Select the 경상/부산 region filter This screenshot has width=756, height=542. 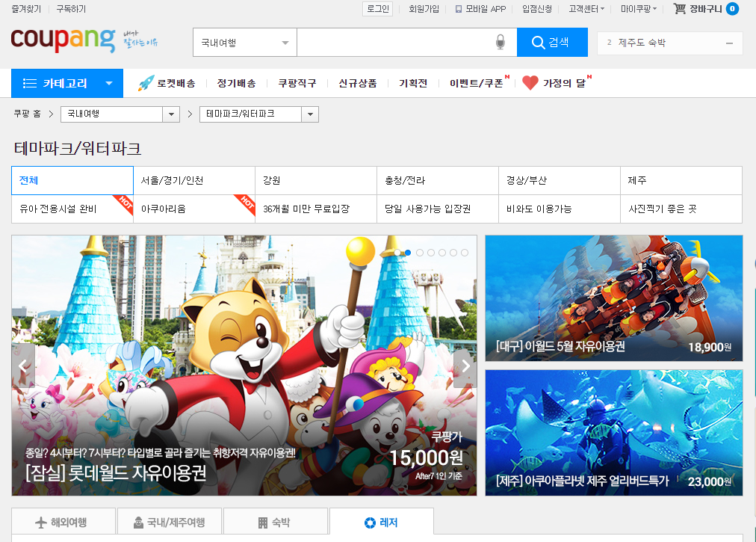point(560,180)
